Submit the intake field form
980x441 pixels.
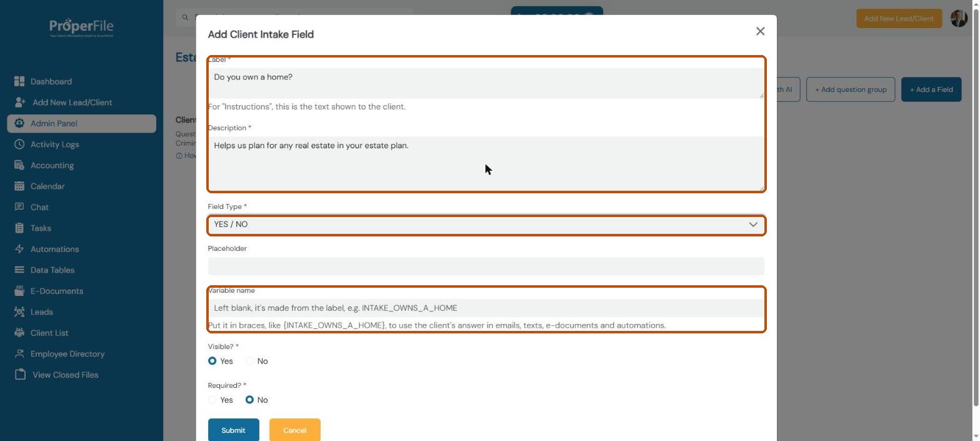point(233,430)
